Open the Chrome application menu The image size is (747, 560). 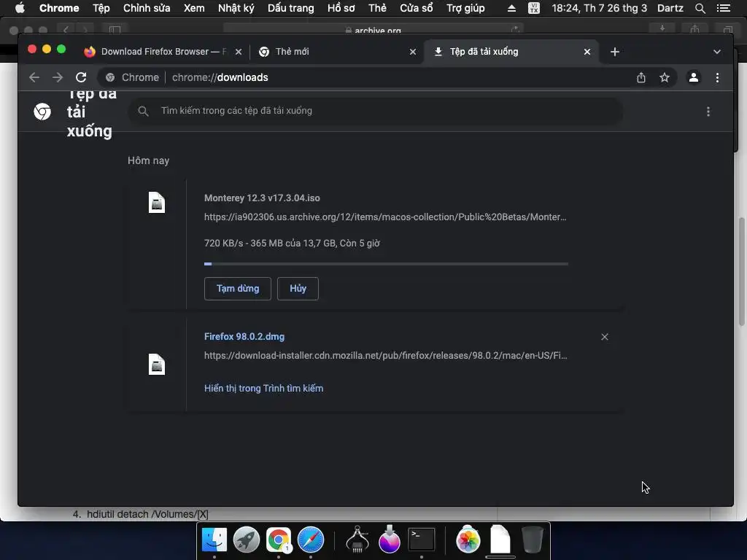pos(59,8)
